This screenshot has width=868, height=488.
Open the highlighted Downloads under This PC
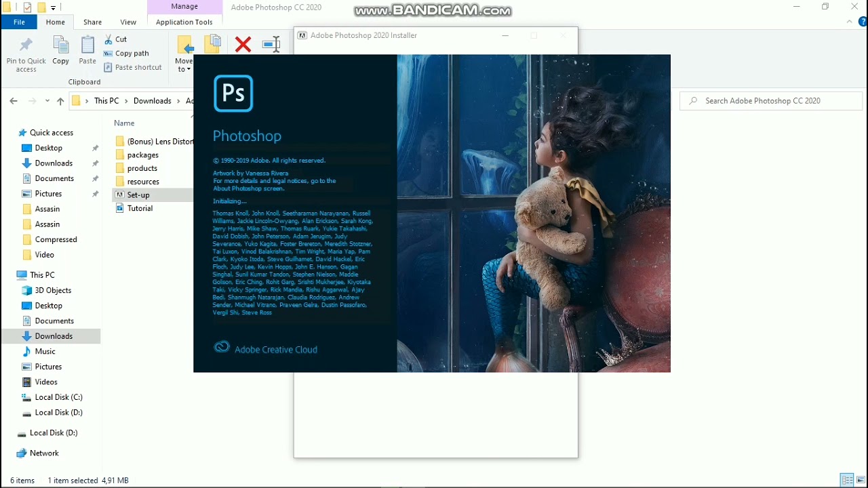[51, 336]
